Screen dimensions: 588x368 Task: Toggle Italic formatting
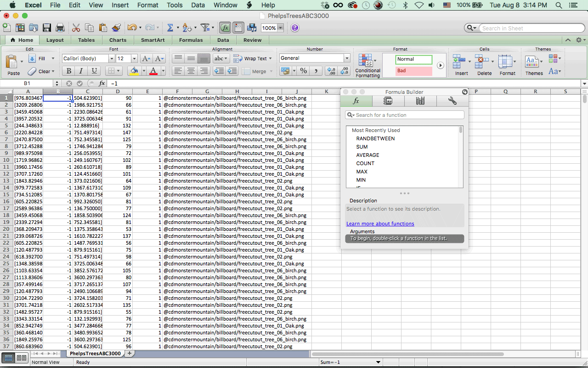point(81,71)
